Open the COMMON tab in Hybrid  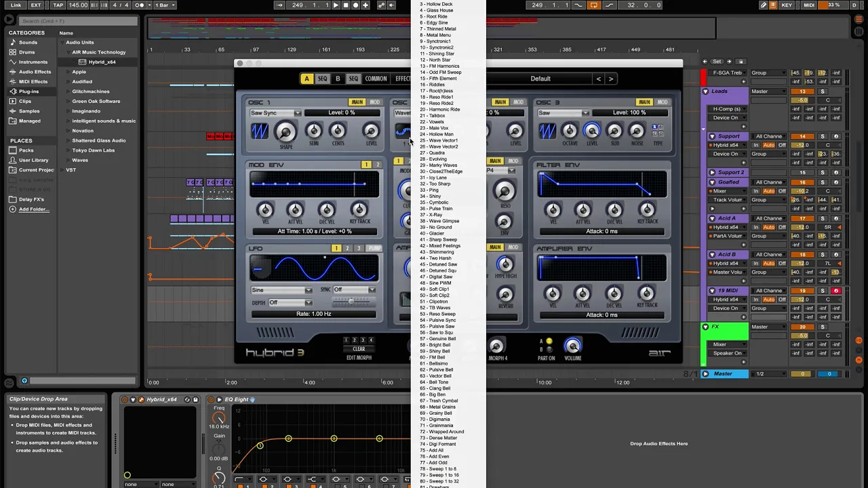[x=376, y=79]
